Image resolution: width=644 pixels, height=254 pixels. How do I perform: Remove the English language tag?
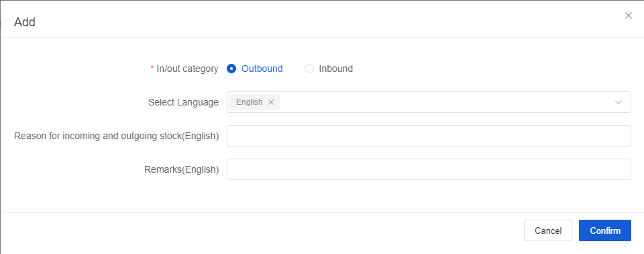(x=270, y=102)
